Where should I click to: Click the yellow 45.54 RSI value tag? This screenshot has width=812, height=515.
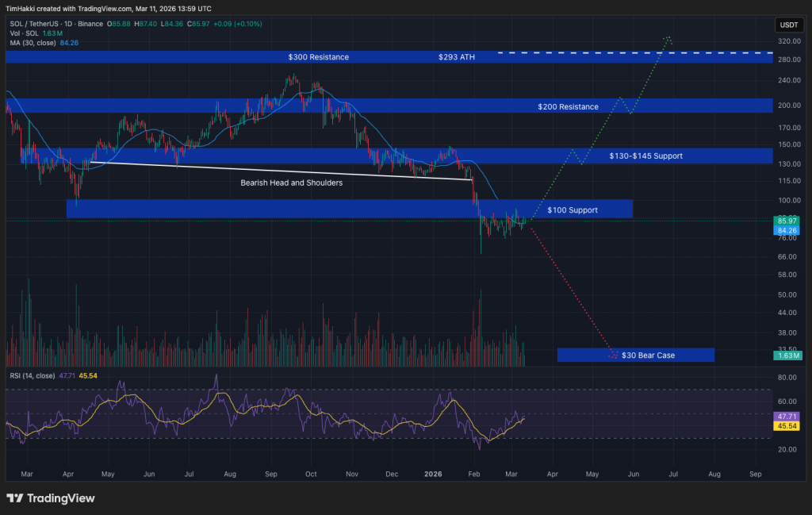(x=786, y=426)
